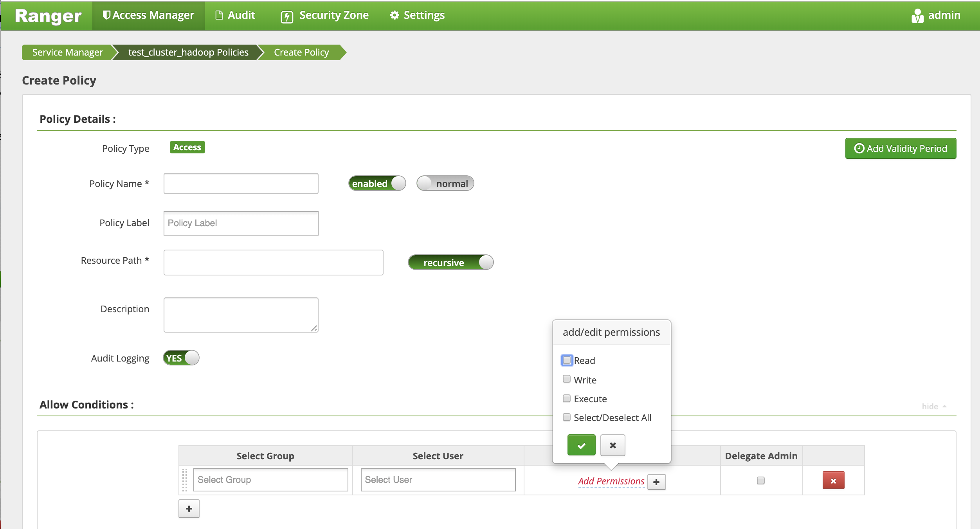This screenshot has width=980, height=529.
Task: Click the Add Permissions link
Action: [x=611, y=481]
